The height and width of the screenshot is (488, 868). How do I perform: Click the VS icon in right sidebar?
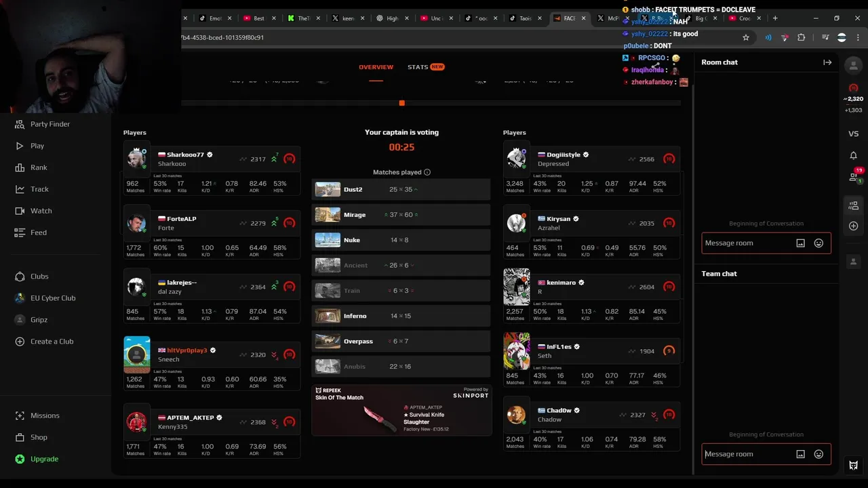click(x=854, y=134)
